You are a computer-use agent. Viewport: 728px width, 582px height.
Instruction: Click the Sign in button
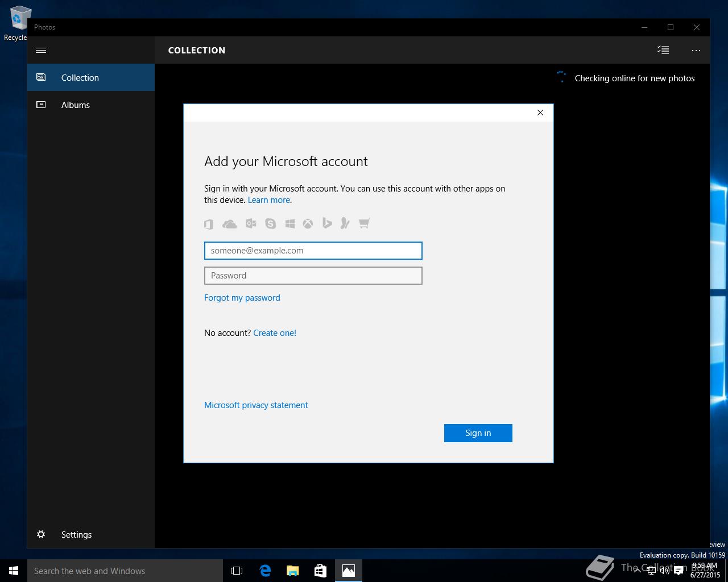[x=478, y=433]
